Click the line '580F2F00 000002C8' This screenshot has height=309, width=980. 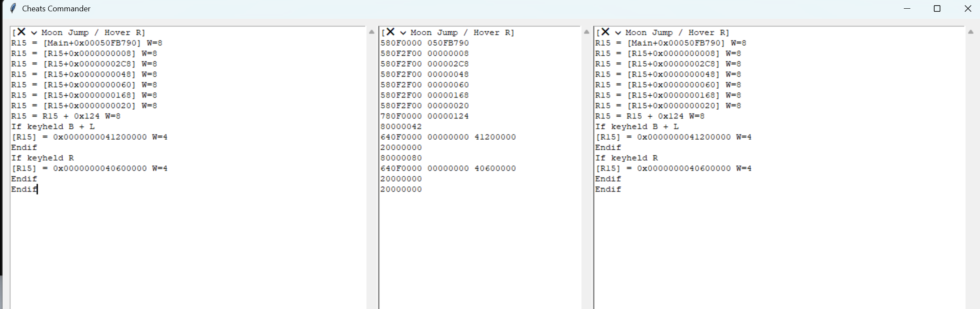[x=424, y=64]
